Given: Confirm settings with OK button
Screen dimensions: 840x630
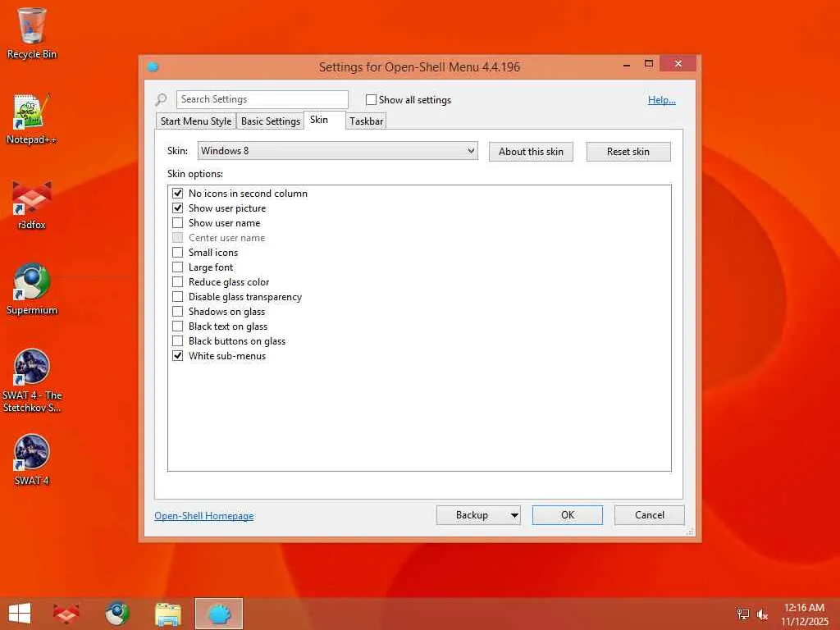Looking at the screenshot, I should [568, 515].
